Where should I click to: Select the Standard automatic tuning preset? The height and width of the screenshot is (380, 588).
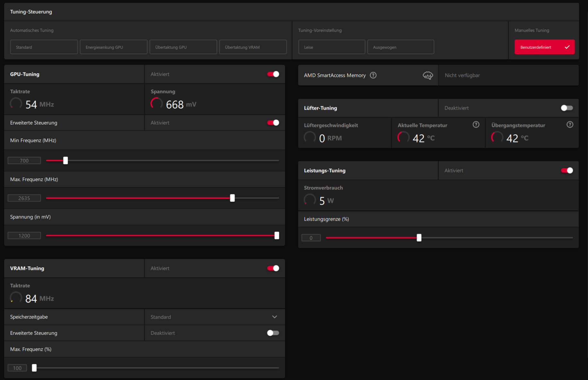[x=44, y=47]
